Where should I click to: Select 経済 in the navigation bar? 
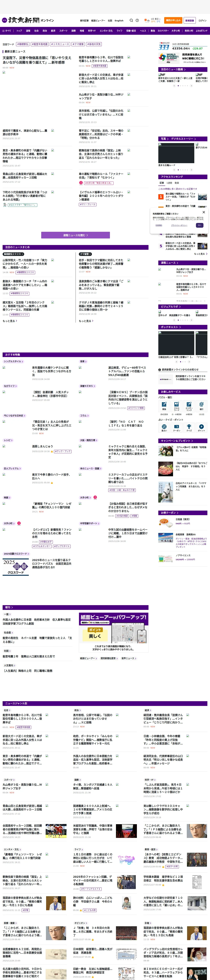(53, 31)
